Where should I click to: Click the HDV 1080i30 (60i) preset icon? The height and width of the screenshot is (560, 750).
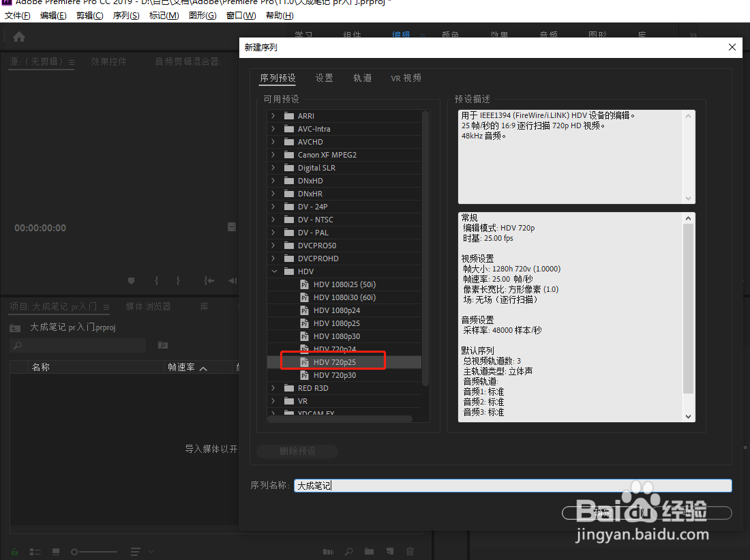(x=304, y=297)
